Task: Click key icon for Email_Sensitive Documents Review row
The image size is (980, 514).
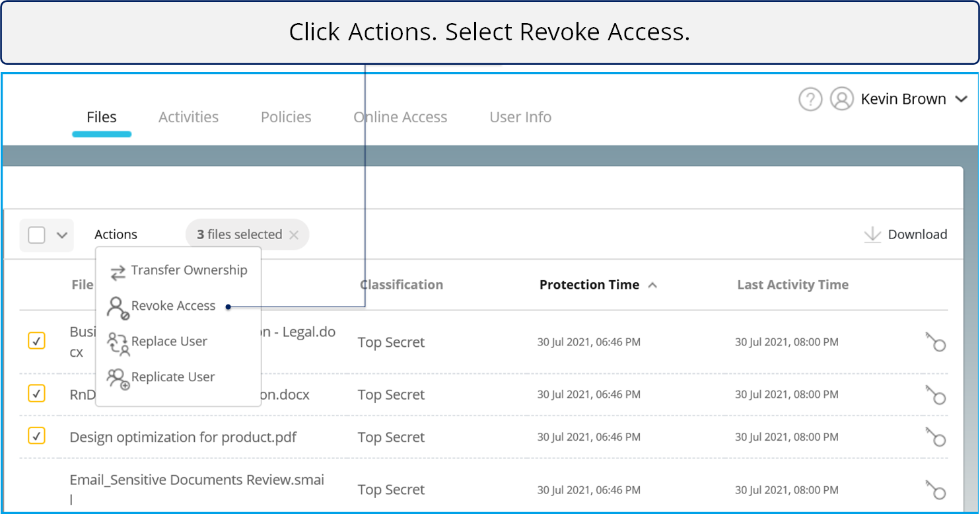Action: point(935,490)
